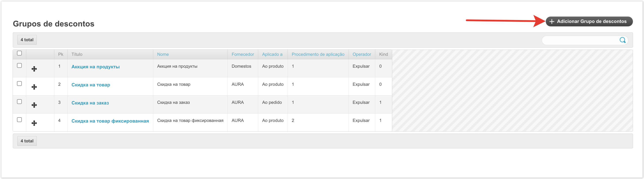
Task: Click drag handle for the pk 4 row
Action: coord(34,123)
